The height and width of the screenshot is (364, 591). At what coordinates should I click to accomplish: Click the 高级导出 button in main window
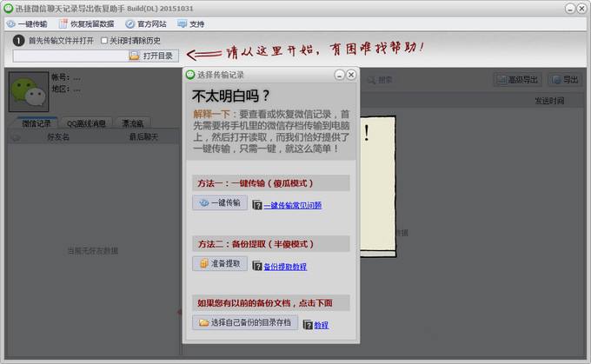(x=517, y=80)
